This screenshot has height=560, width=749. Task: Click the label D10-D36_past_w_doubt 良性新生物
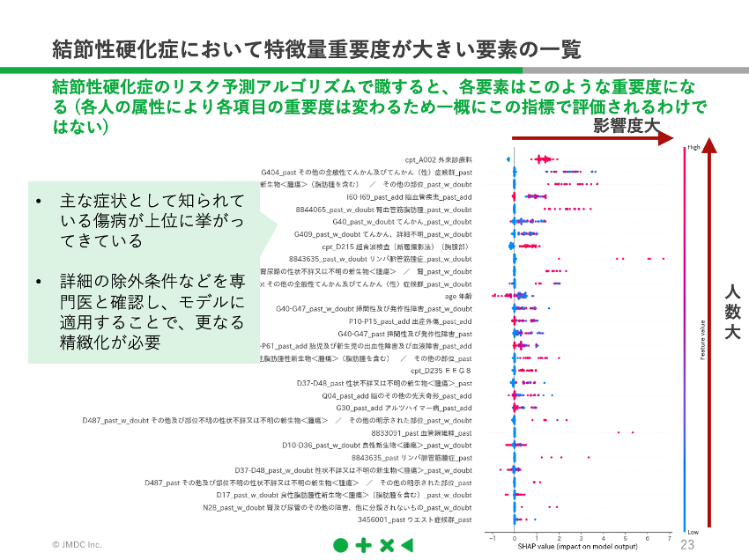[x=377, y=446]
